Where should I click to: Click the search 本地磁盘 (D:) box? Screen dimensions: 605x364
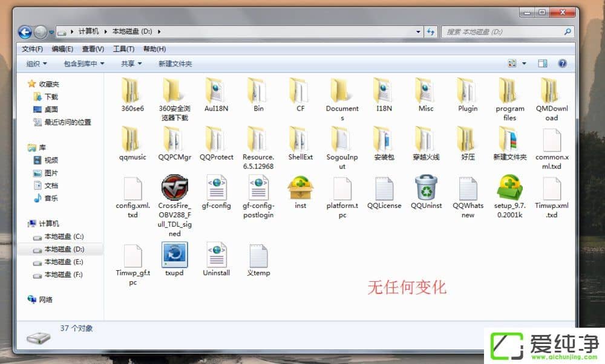(x=502, y=32)
